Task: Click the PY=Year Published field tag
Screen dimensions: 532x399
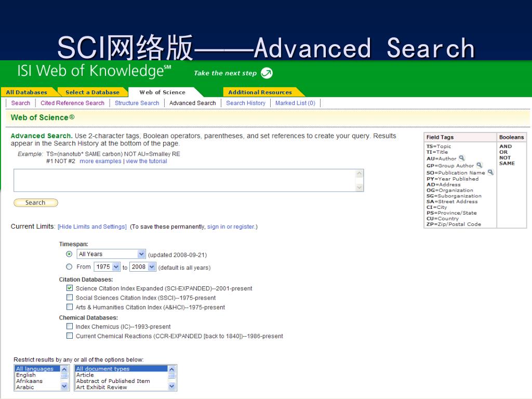Action: point(453,179)
